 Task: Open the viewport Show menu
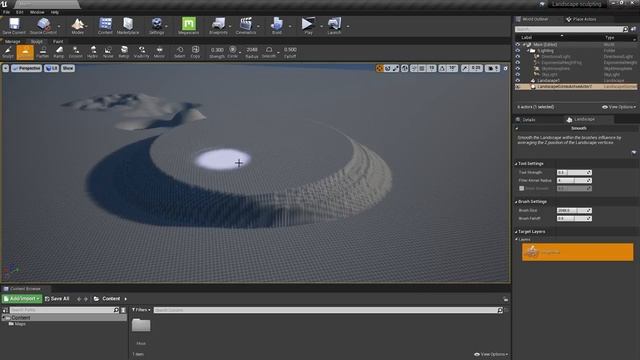68,68
